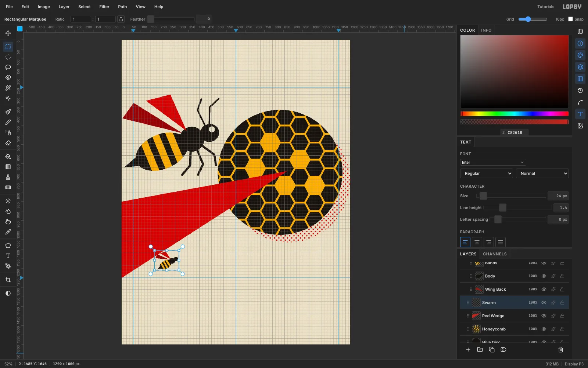Select the Gradient tool
Image resolution: width=588 pixels, height=368 pixels.
pyautogui.click(x=8, y=167)
